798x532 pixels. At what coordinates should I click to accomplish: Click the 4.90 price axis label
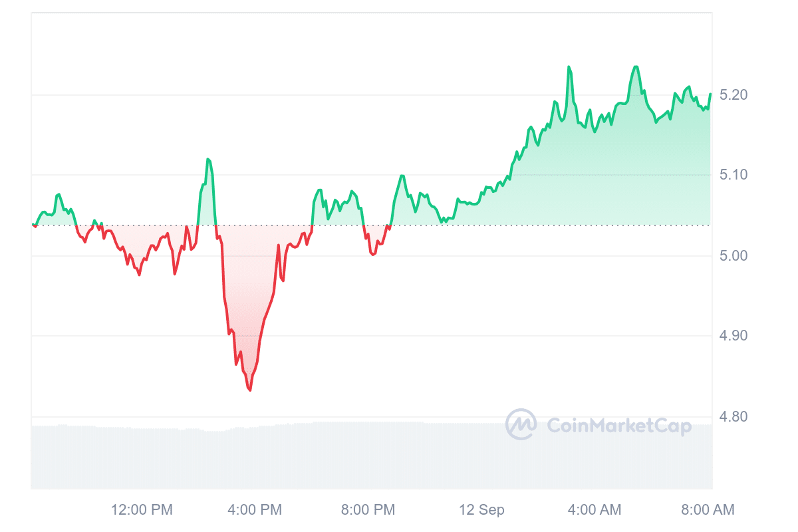[x=734, y=336]
